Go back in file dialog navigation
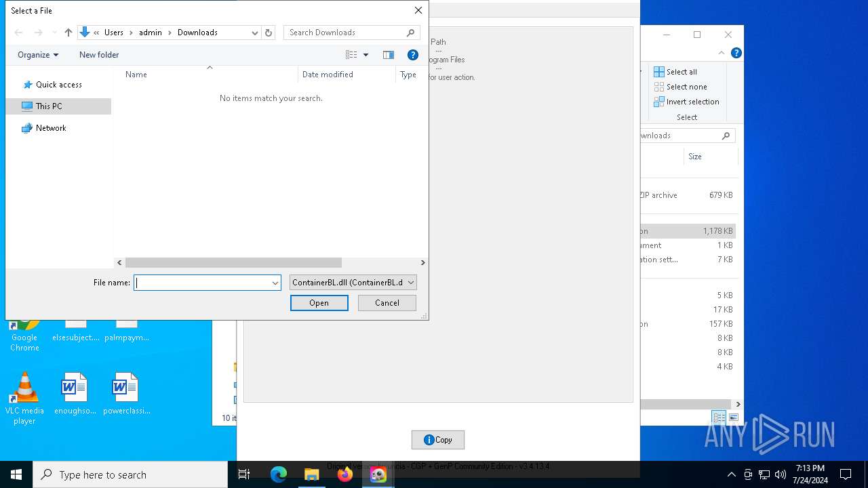Viewport: 868px width, 488px height. click(19, 33)
